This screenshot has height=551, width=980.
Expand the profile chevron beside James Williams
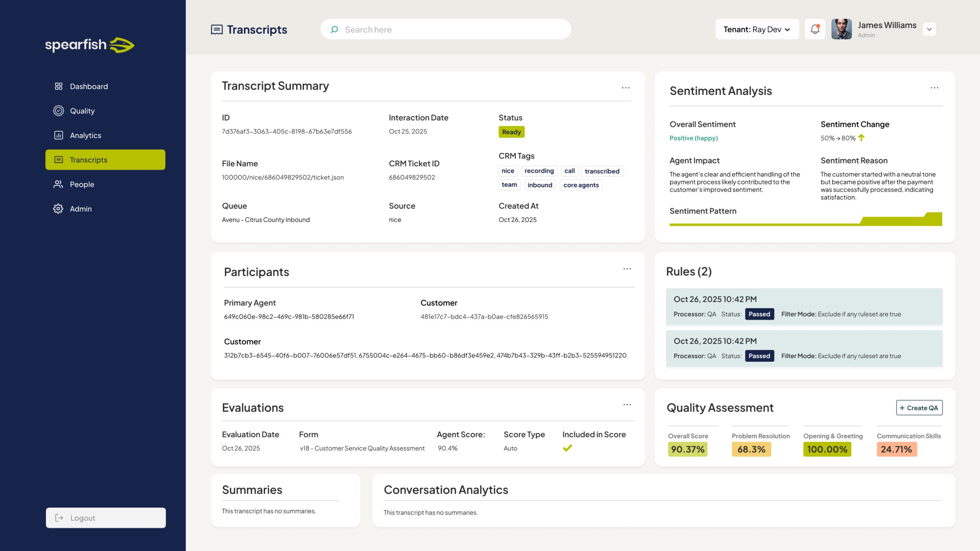pos(929,29)
